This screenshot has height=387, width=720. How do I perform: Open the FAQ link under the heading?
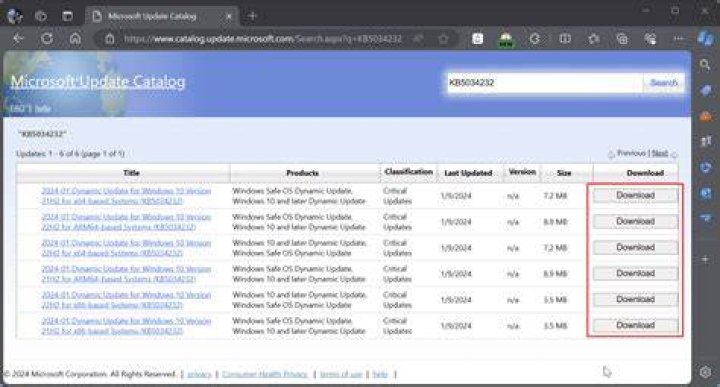pos(20,109)
